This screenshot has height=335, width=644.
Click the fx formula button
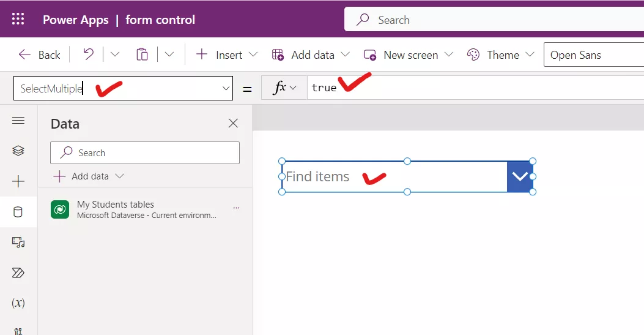click(x=284, y=88)
